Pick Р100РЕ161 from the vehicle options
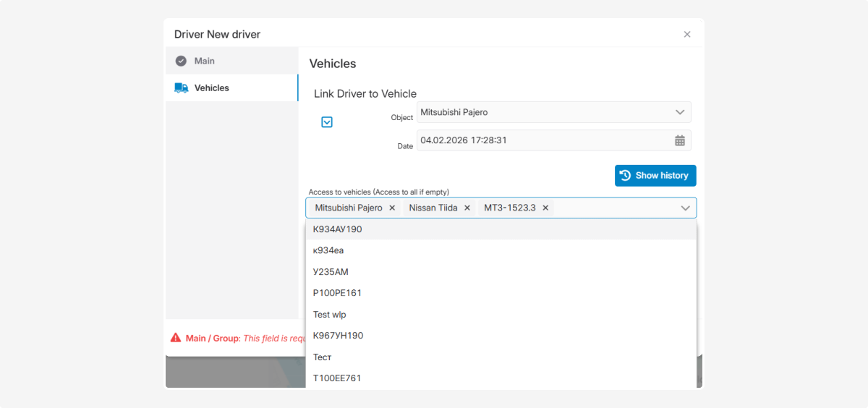 (x=337, y=293)
